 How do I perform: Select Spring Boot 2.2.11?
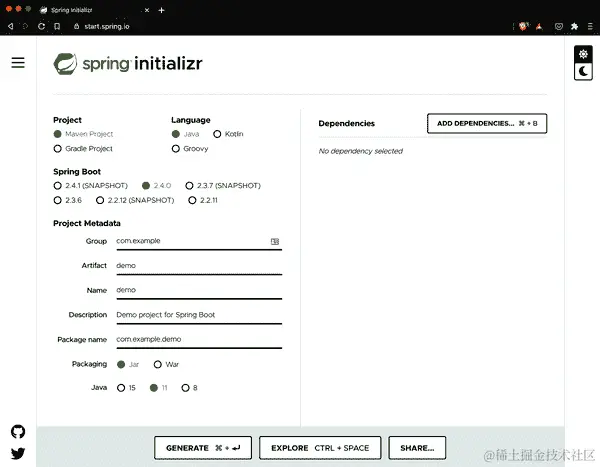pos(203,200)
